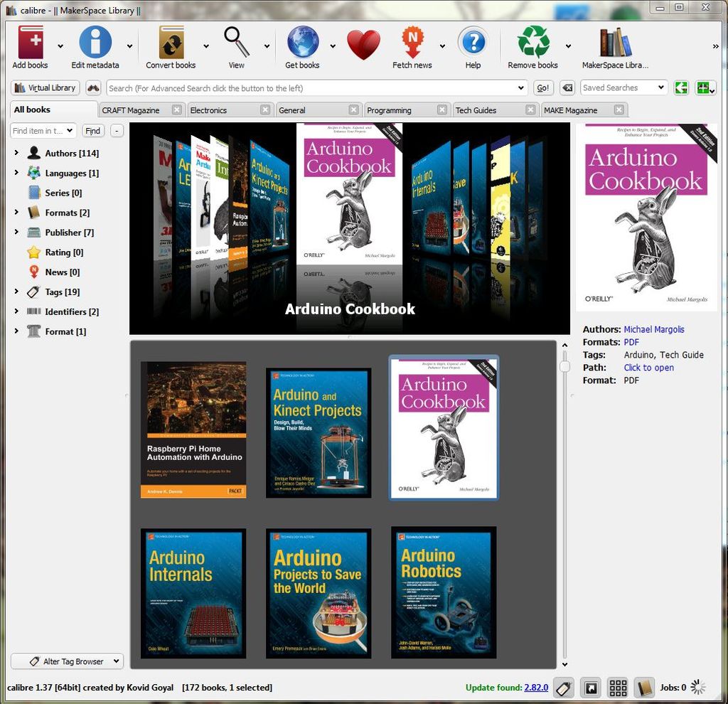Screen dimensions: 728x704
Task: Open update version 2.82.0 link
Action: click(x=536, y=687)
